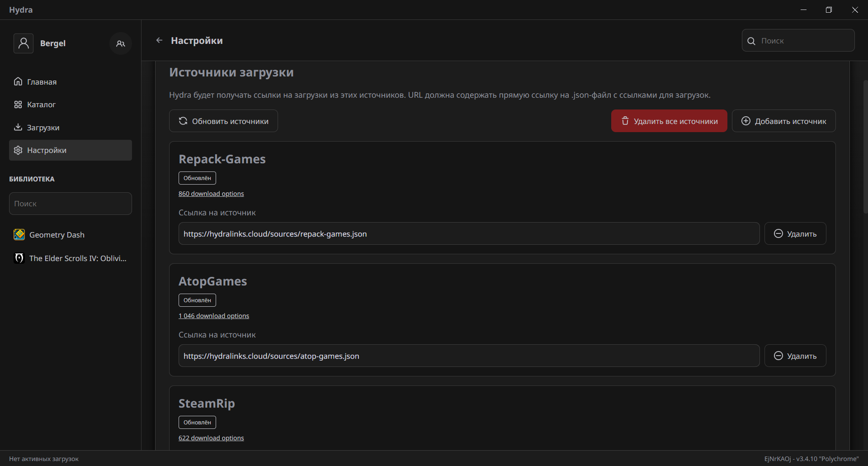Select The Elder Scrolls IV: Oblivi... in library
Screen dimensions: 868x466
coord(71,258)
